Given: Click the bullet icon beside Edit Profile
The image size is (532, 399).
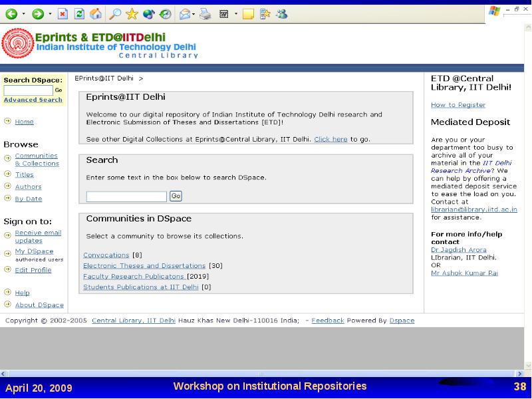Looking at the screenshot, I should [7, 269].
